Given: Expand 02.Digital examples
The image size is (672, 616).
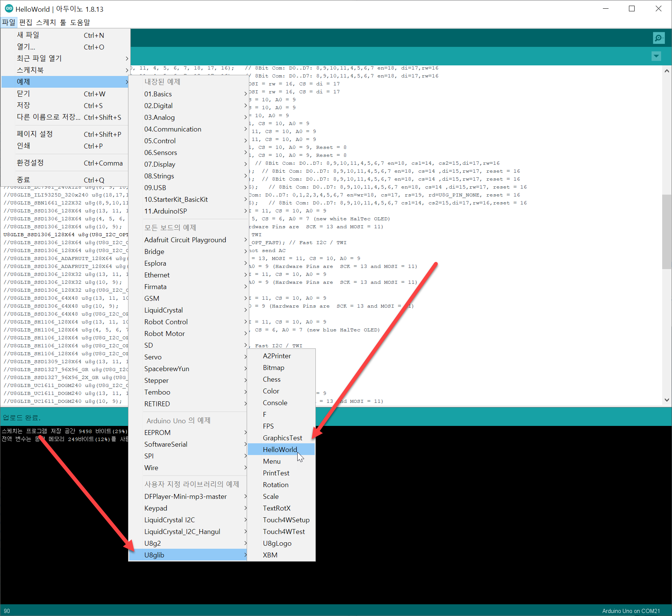Looking at the screenshot, I should 188,106.
